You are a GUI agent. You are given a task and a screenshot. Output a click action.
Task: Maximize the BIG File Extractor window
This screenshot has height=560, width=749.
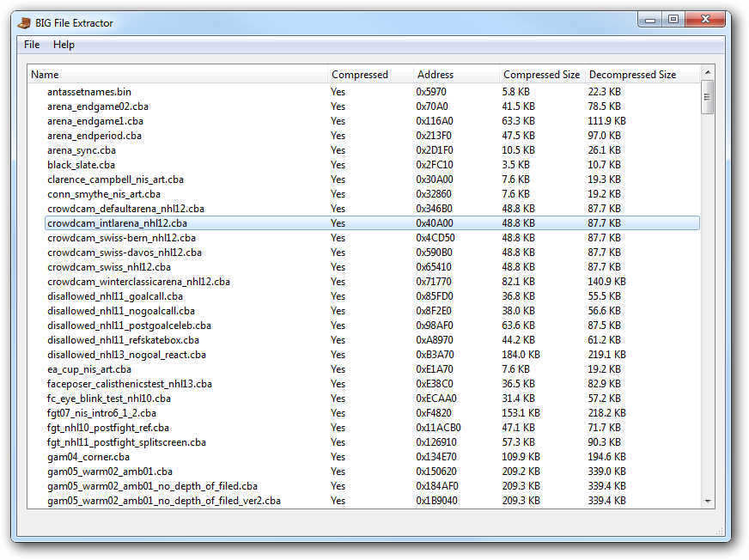pos(673,20)
